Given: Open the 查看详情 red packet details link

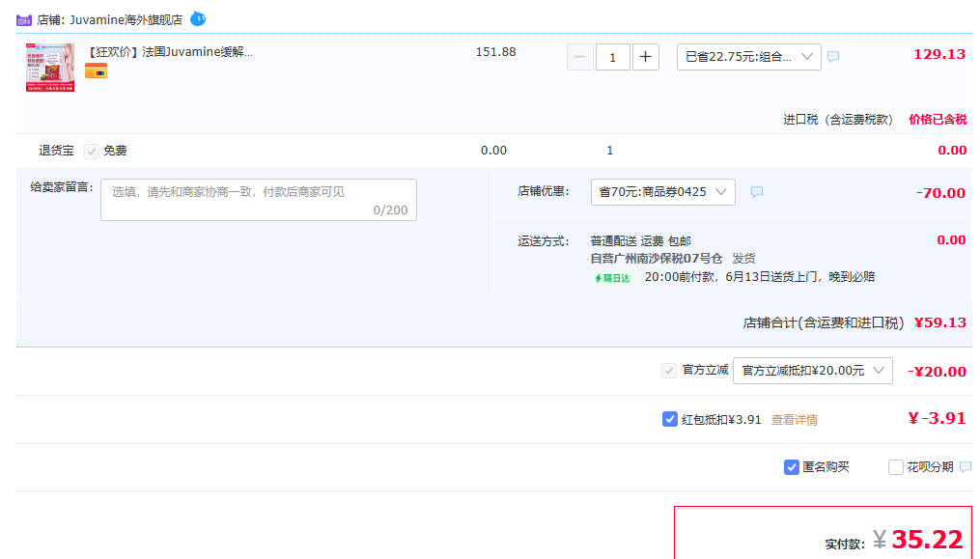Looking at the screenshot, I should (x=795, y=420).
